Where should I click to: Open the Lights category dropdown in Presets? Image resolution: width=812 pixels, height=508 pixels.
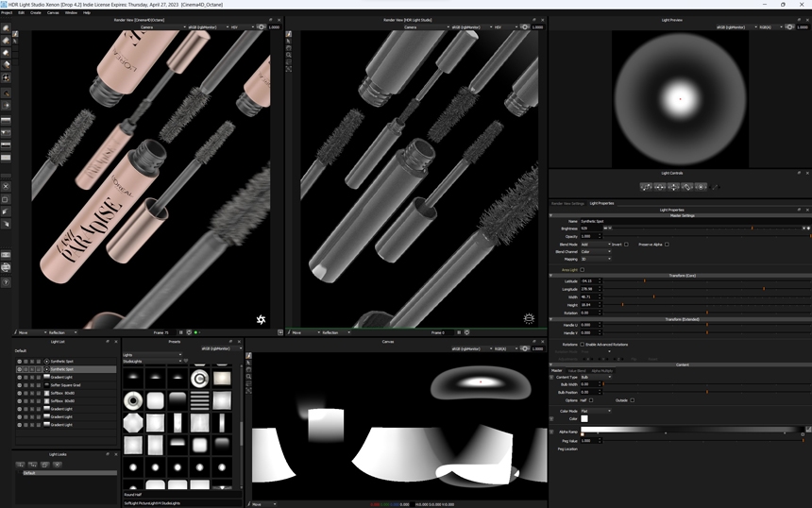click(152, 355)
